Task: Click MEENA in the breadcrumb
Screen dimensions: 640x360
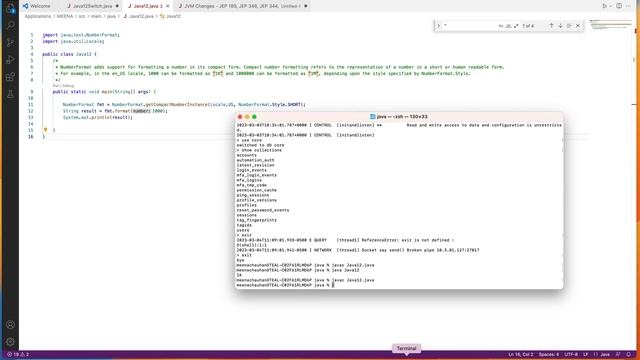Action: (64, 16)
